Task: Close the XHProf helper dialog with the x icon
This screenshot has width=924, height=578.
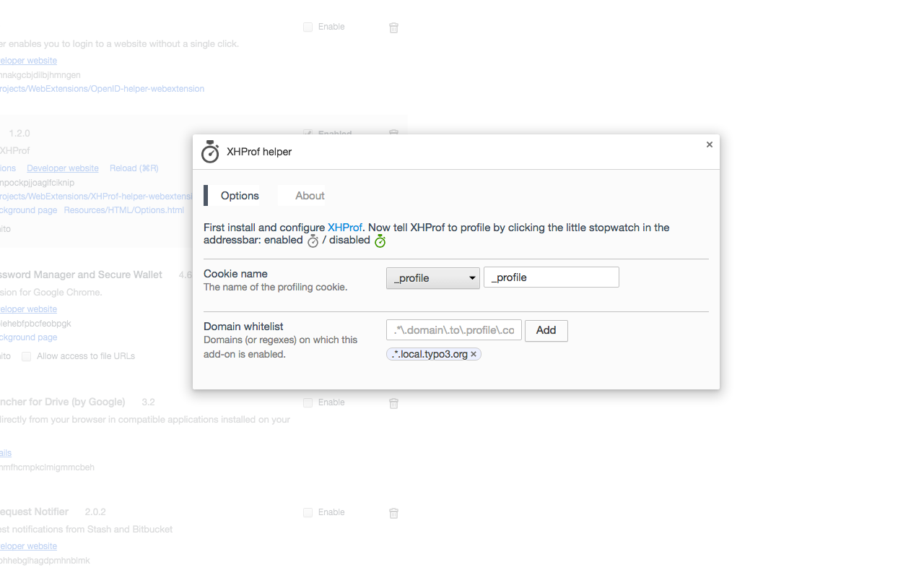Action: [709, 144]
